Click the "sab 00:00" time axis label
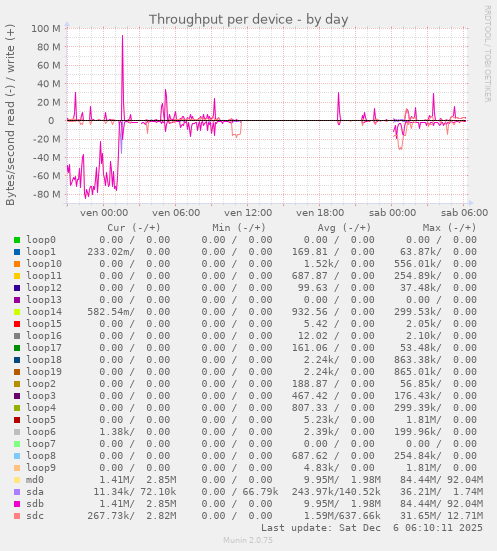Screen dimensions: 497x551 coord(392,213)
